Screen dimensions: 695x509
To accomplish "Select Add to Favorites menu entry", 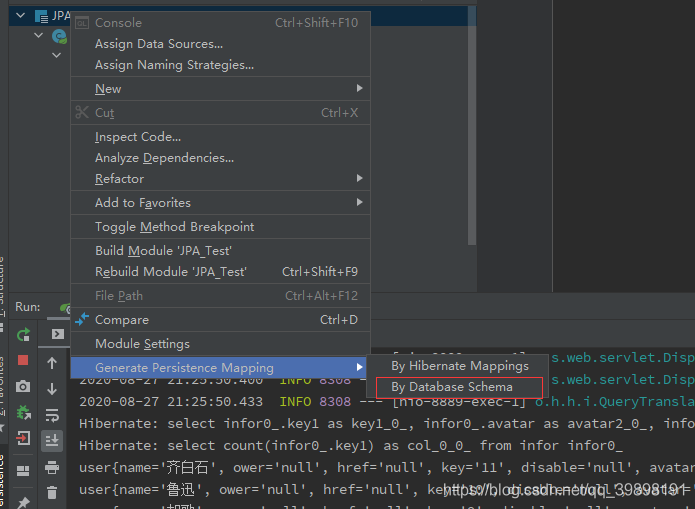I will tap(221, 203).
